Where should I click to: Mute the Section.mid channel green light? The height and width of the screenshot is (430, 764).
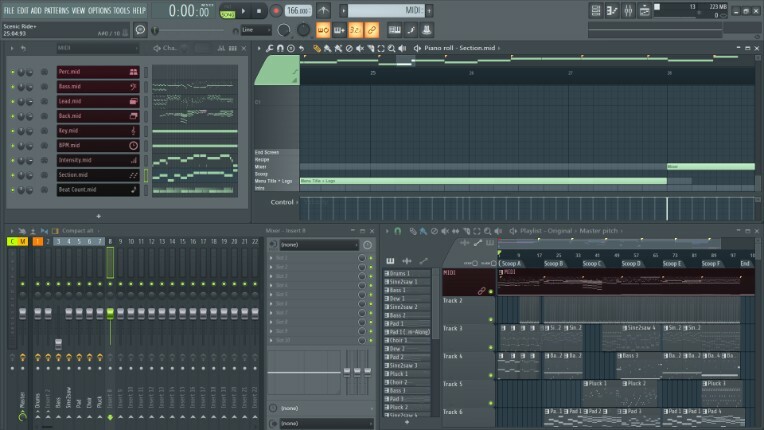tap(13, 175)
